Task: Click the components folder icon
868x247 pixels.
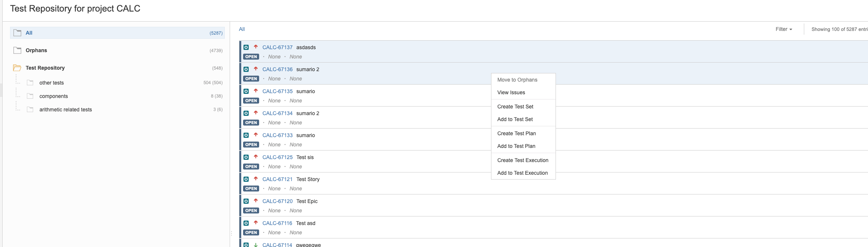Action: coord(30,96)
